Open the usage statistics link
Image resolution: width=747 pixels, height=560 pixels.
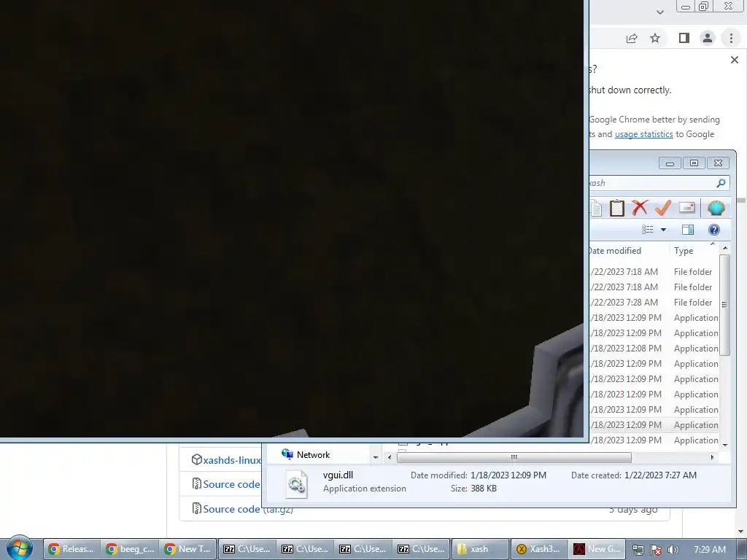point(643,134)
